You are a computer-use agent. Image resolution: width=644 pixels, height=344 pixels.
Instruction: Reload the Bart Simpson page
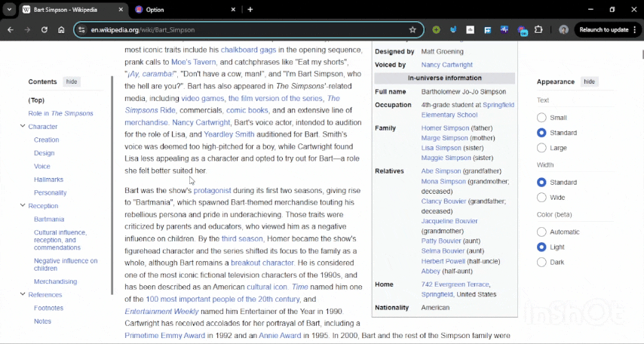pyautogui.click(x=44, y=29)
